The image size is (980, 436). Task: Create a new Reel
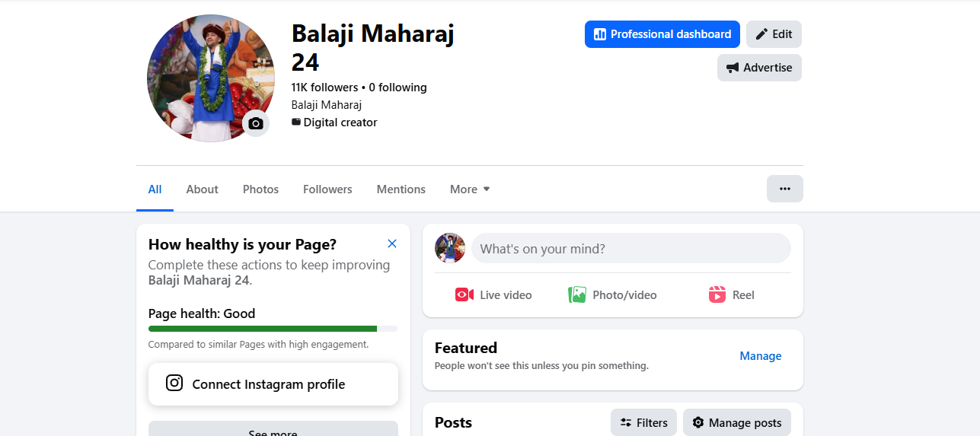click(x=731, y=295)
